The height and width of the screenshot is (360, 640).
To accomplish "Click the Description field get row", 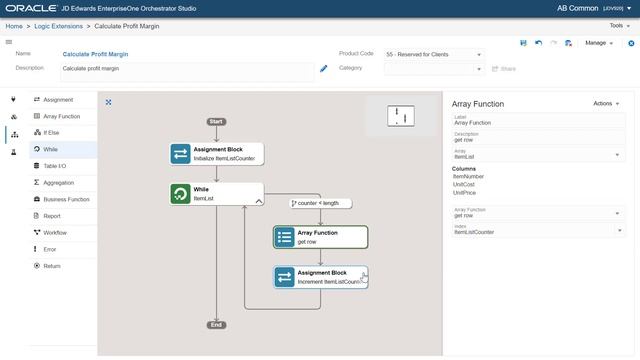I will [538, 138].
